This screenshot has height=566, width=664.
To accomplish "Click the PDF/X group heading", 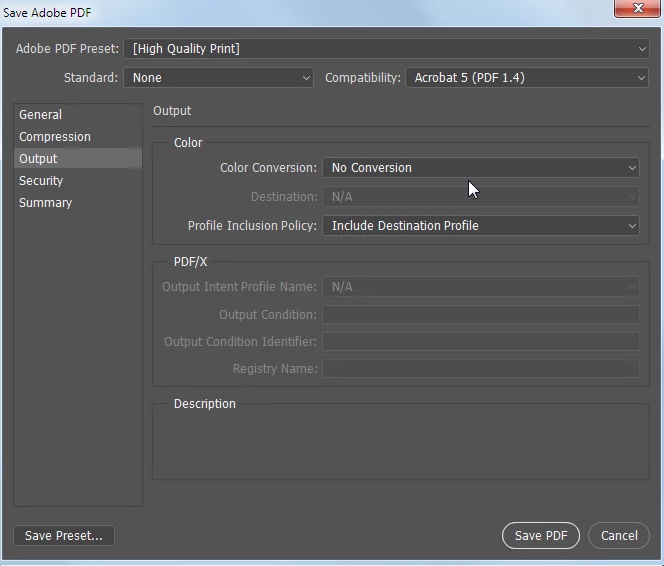I will tap(191, 262).
